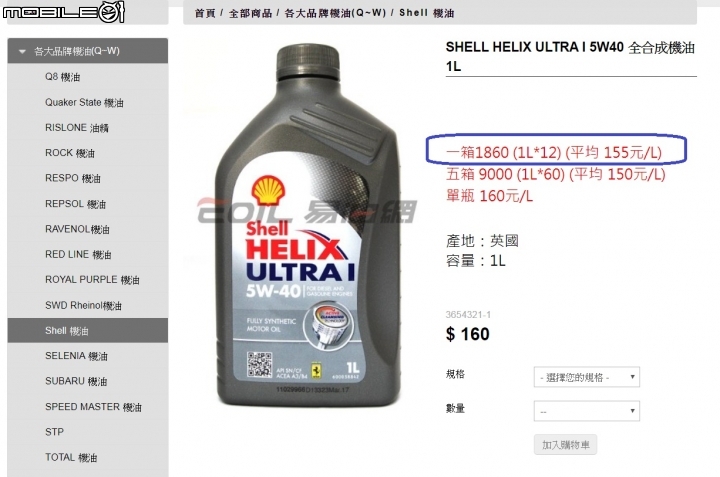Open 全部商品 breadcrumb link

(x=250, y=13)
